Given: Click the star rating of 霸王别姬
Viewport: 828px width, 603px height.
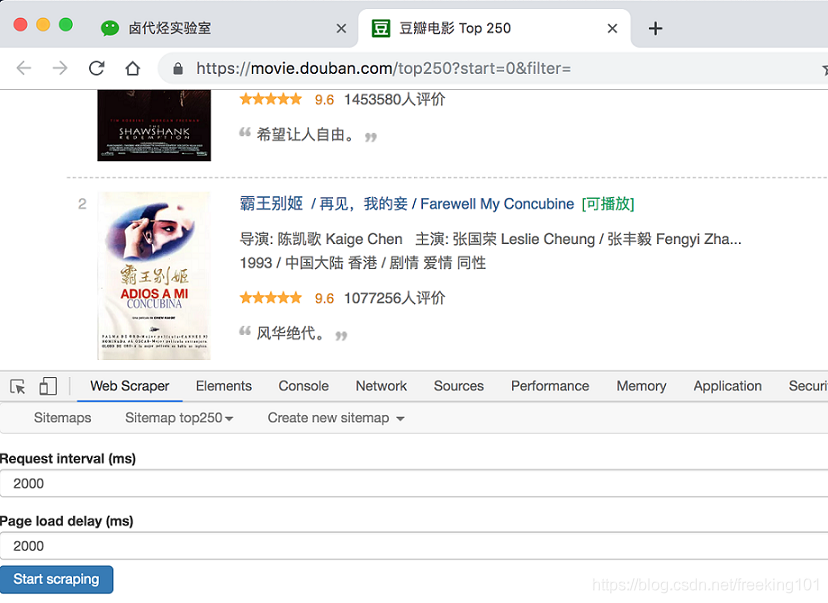Looking at the screenshot, I should pyautogui.click(x=270, y=298).
